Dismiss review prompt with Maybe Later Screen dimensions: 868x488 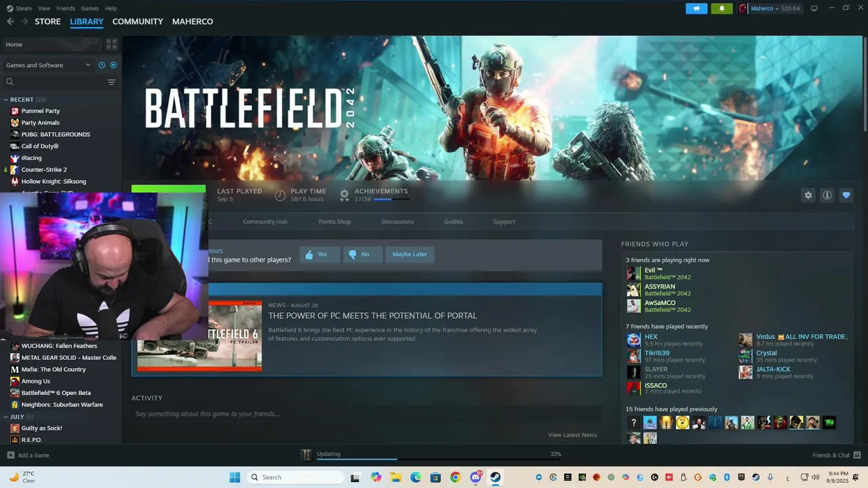click(410, 254)
